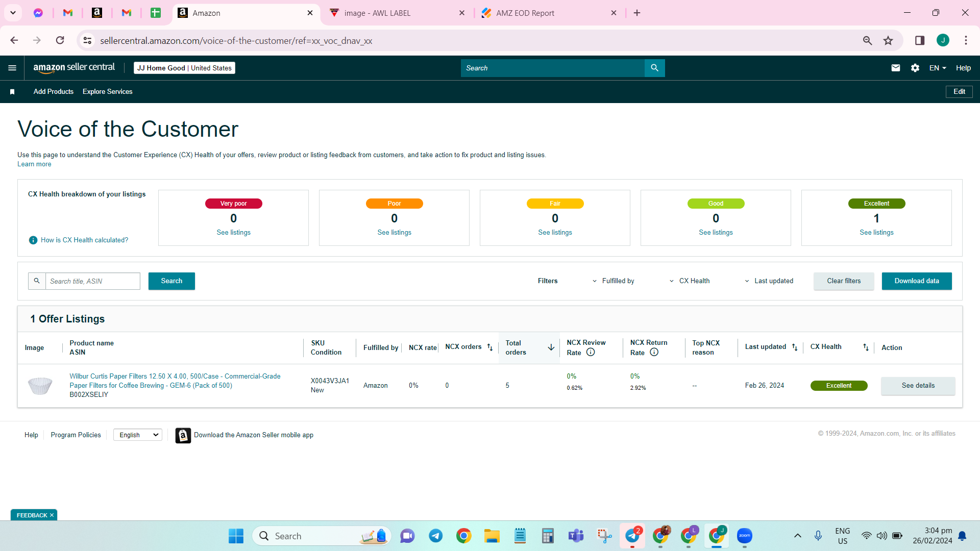
Task: Click the bookmark flag icon beside Add Products
Action: point(12,92)
